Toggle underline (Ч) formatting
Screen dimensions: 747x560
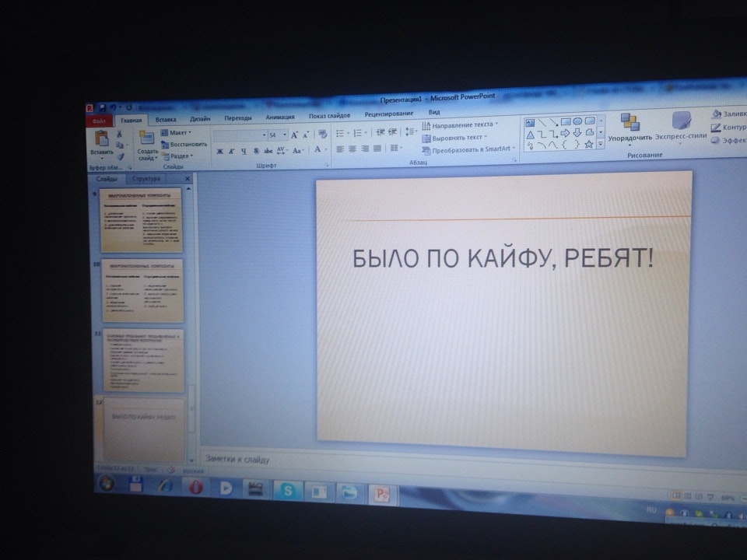(x=244, y=150)
